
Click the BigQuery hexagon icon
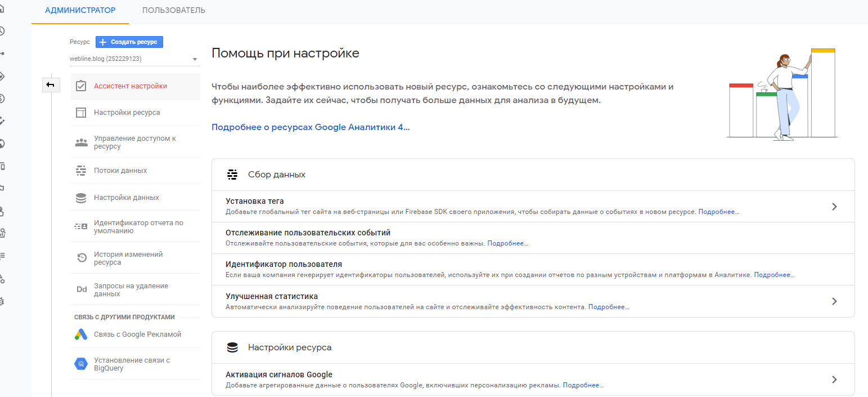81,364
